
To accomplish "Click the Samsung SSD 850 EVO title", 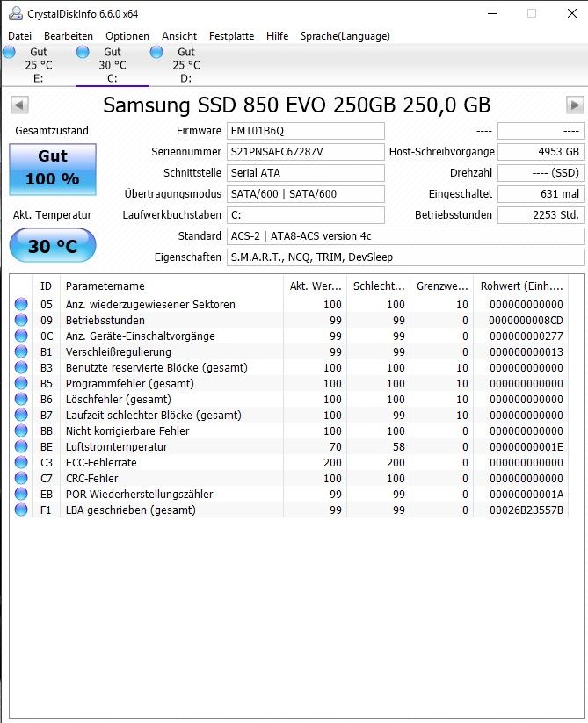I will coord(296,105).
